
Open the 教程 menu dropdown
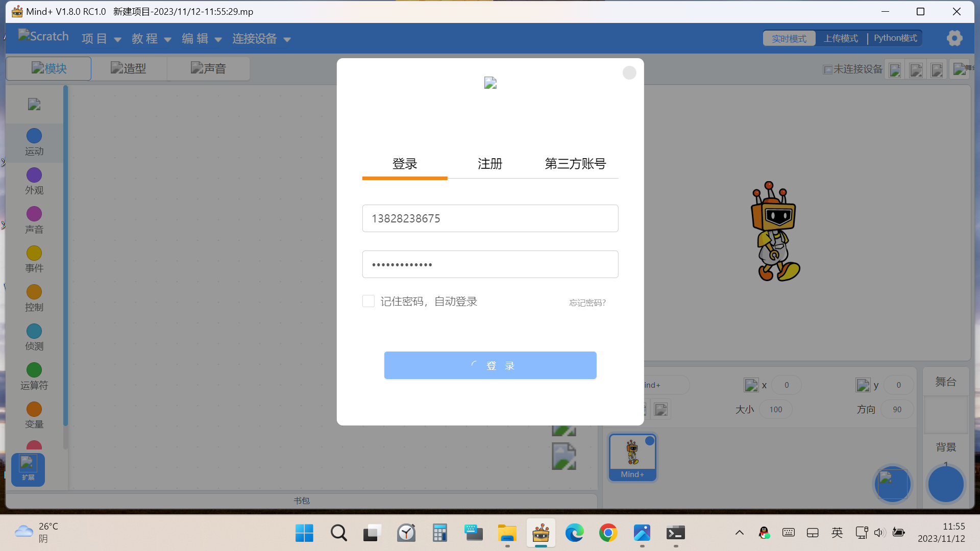(x=151, y=39)
